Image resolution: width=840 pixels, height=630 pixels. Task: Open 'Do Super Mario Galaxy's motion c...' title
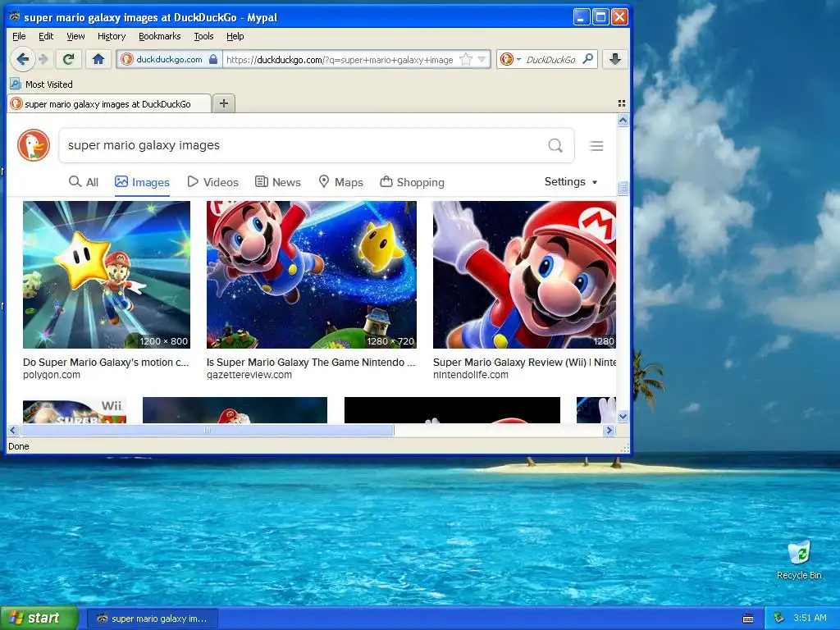(x=106, y=362)
